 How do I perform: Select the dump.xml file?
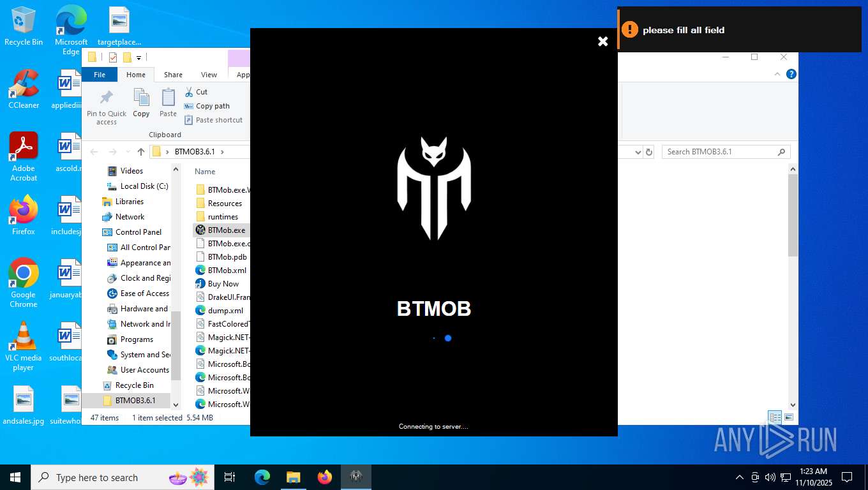click(x=220, y=311)
